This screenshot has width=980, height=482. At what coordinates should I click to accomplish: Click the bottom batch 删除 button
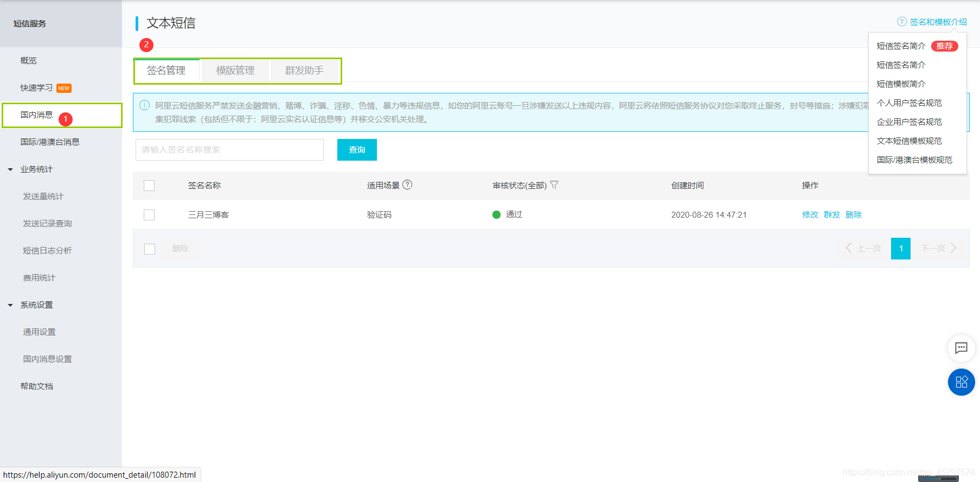tap(180, 249)
